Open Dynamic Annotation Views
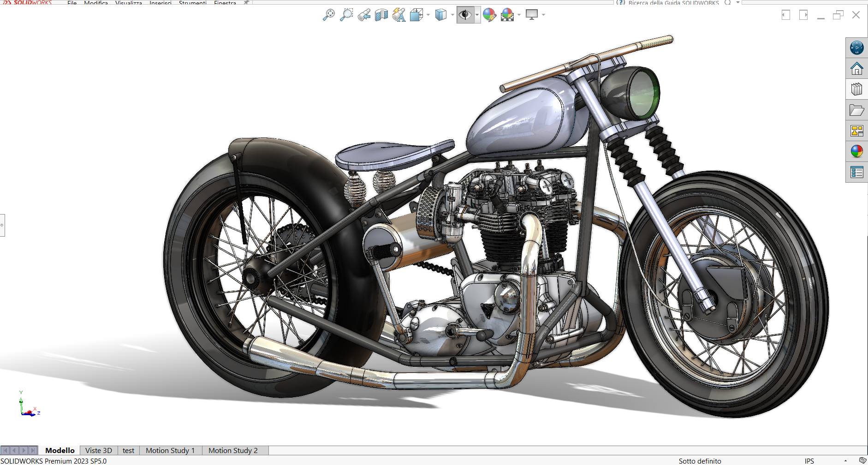Screen dimensions: 868x465 coord(399,15)
